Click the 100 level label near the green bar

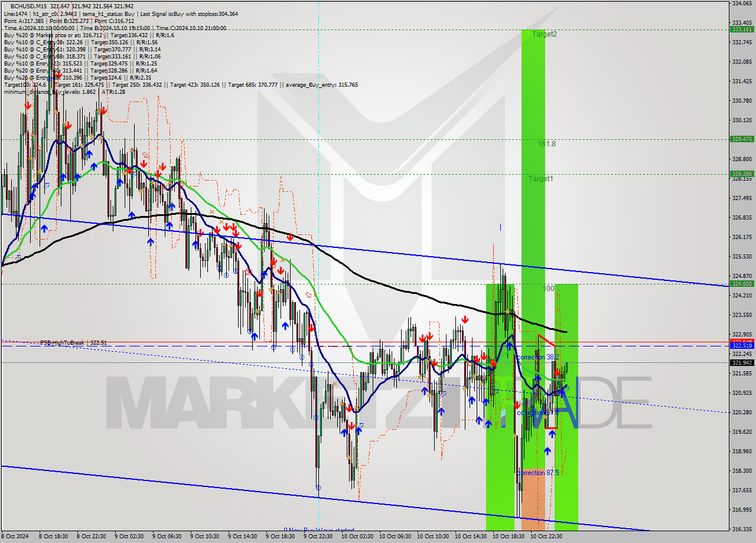pos(549,289)
